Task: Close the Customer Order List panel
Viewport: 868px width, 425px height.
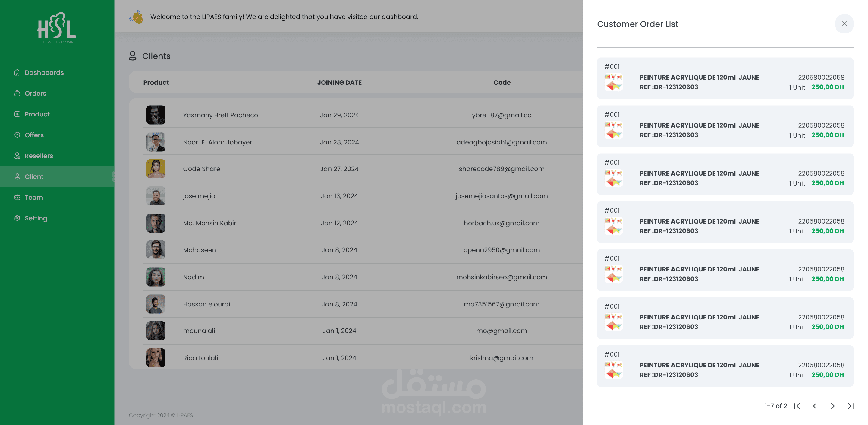Action: click(x=844, y=24)
